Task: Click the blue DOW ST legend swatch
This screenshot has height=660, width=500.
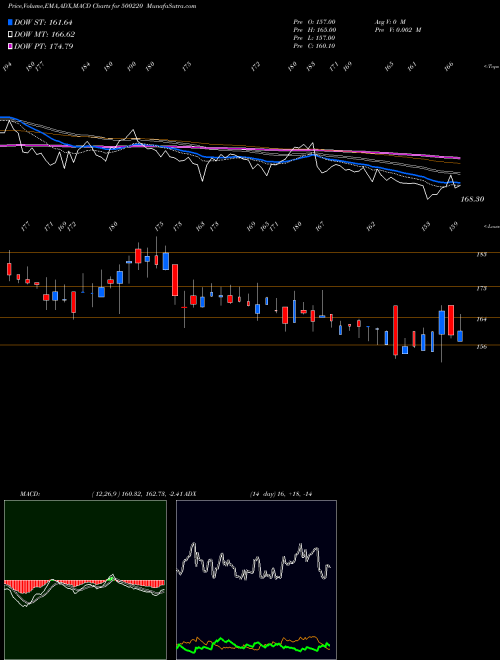Action: [x=10, y=22]
